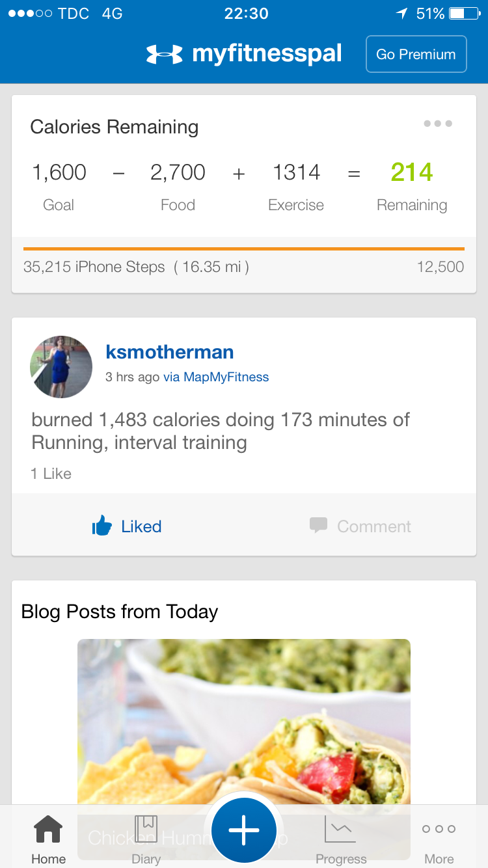Open the More menu tab

(x=439, y=839)
